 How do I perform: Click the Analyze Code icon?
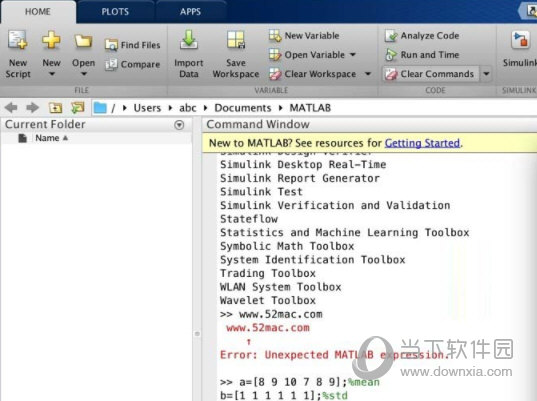pyautogui.click(x=391, y=36)
